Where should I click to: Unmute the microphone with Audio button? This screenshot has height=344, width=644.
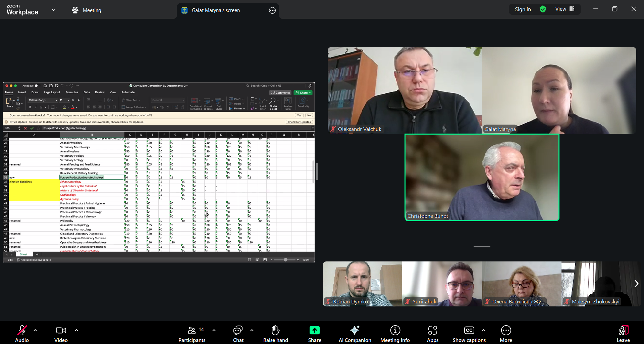[22, 334]
